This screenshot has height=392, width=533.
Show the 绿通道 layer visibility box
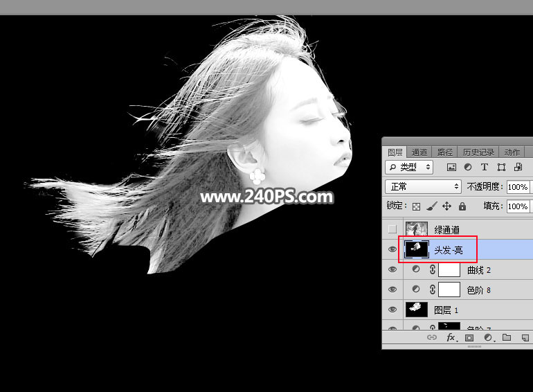pyautogui.click(x=392, y=229)
